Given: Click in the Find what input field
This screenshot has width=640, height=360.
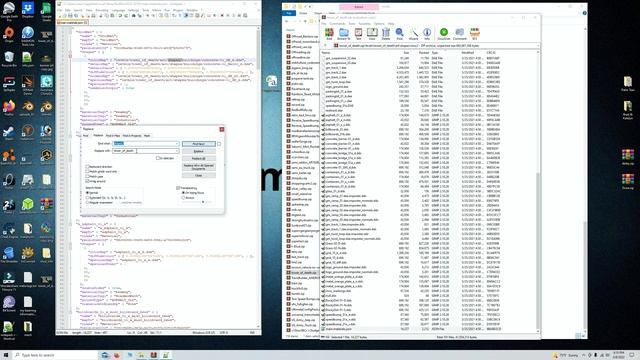Looking at the screenshot, I should pos(146,144).
